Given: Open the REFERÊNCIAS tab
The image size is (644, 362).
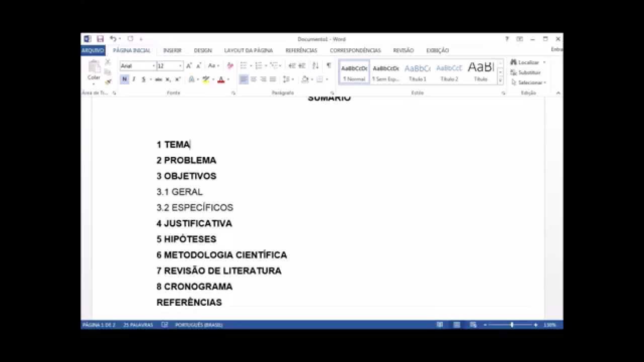Looking at the screenshot, I should [x=301, y=51].
